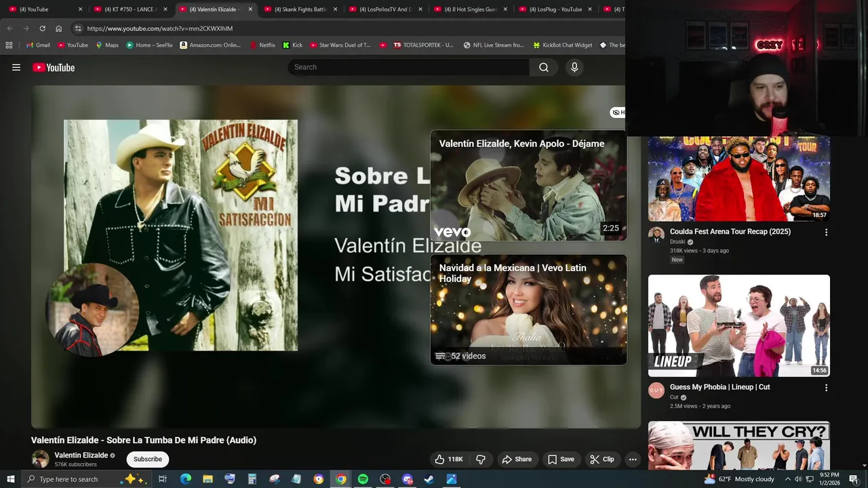Image resolution: width=868 pixels, height=488 pixels.
Task: Click the search magnifier button
Action: (x=544, y=67)
